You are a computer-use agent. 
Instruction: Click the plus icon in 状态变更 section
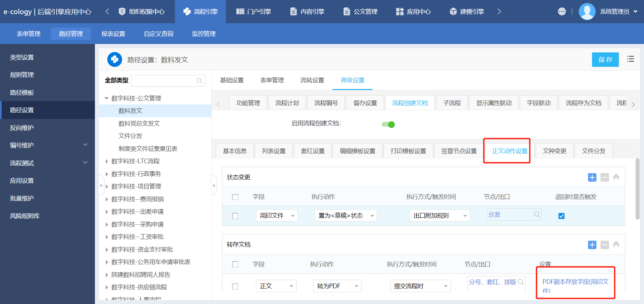(x=592, y=177)
